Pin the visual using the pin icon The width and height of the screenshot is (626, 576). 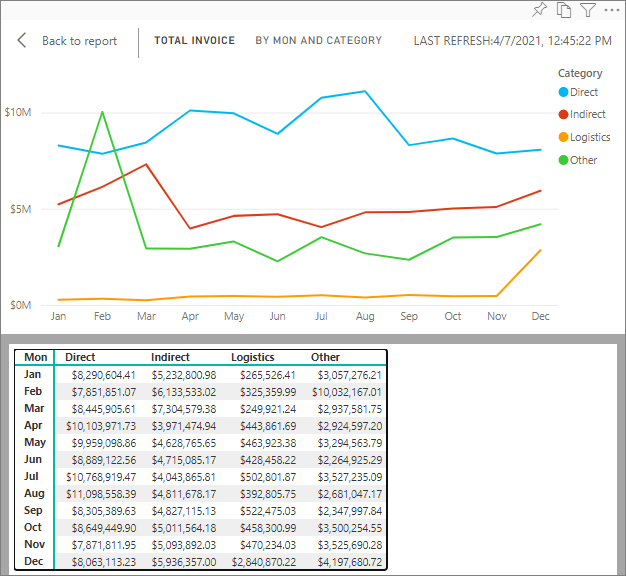click(x=541, y=10)
